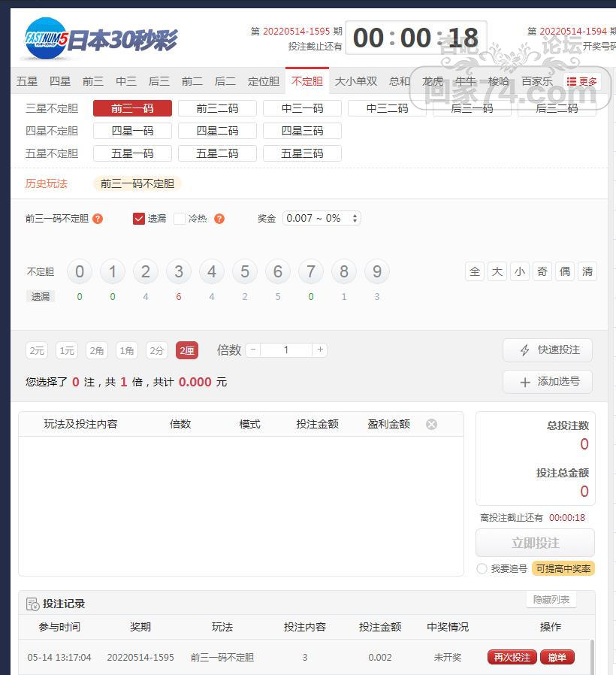616x675 pixels.
Task: Click the 倍数 multiplier input field
Action: click(x=286, y=350)
